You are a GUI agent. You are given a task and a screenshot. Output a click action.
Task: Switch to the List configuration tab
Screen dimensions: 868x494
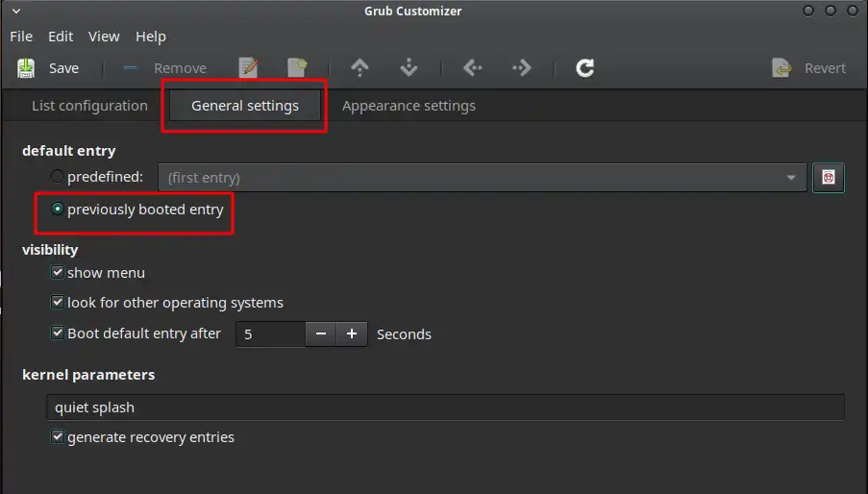89,106
